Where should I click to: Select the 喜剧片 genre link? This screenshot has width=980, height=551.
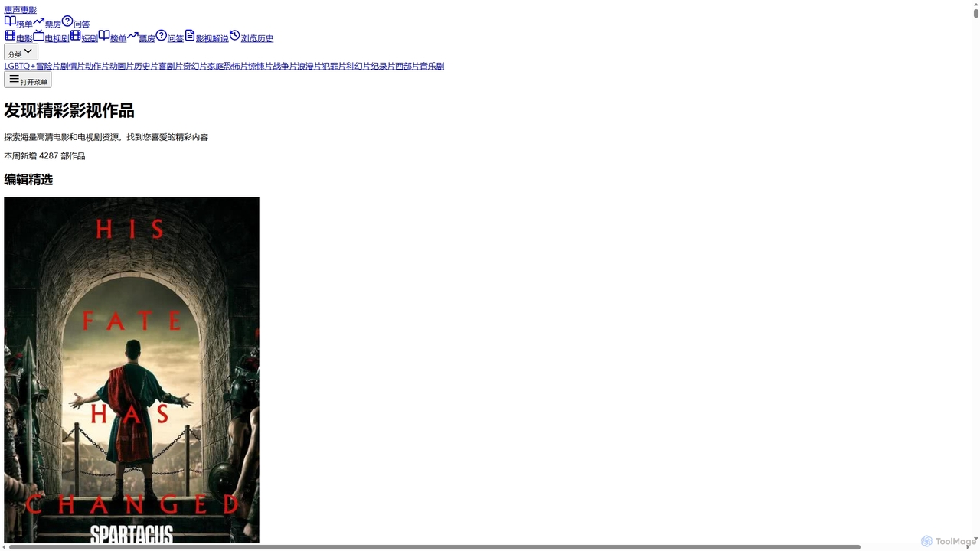tap(171, 66)
